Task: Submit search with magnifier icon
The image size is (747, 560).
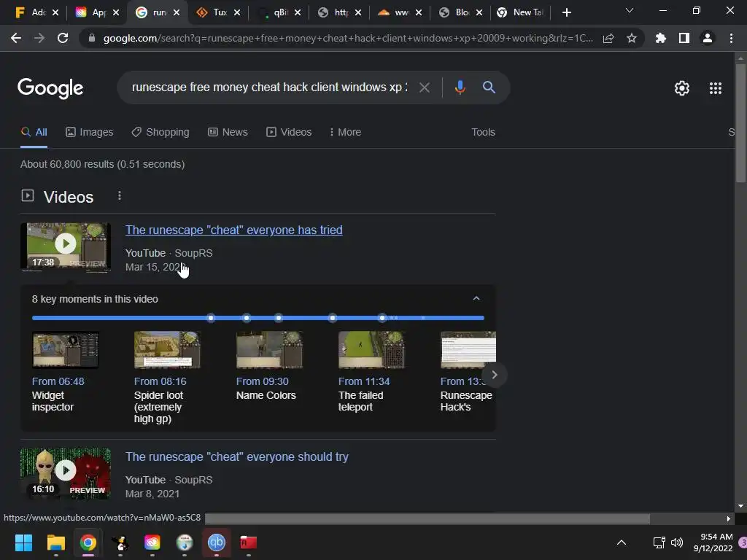Action: [489, 87]
